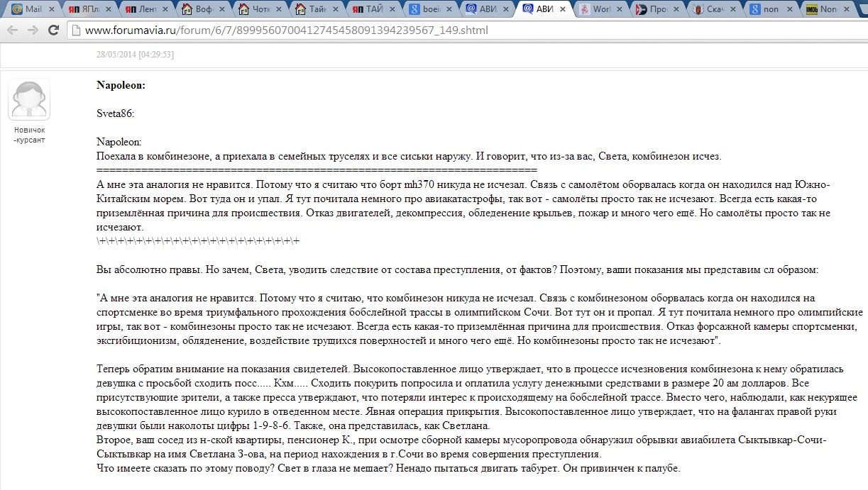868x490 pixels.
Task: Close the Worl tab
Action: 619,9
